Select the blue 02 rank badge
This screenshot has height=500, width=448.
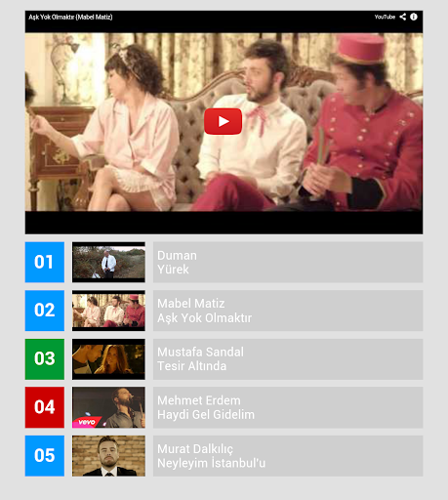pyautogui.click(x=45, y=311)
